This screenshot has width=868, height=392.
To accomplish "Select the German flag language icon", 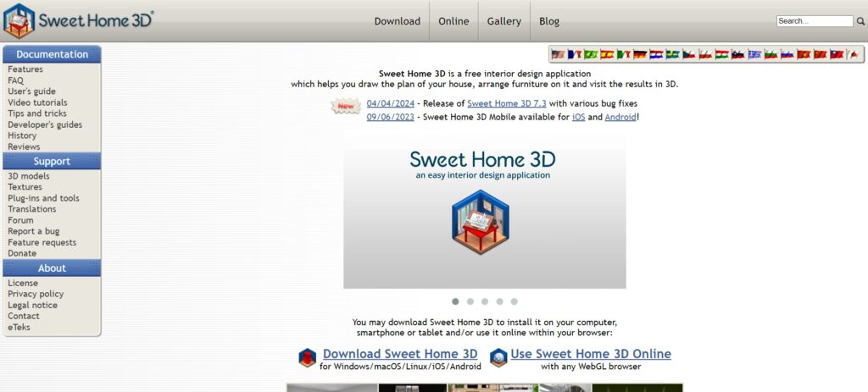I will 641,54.
